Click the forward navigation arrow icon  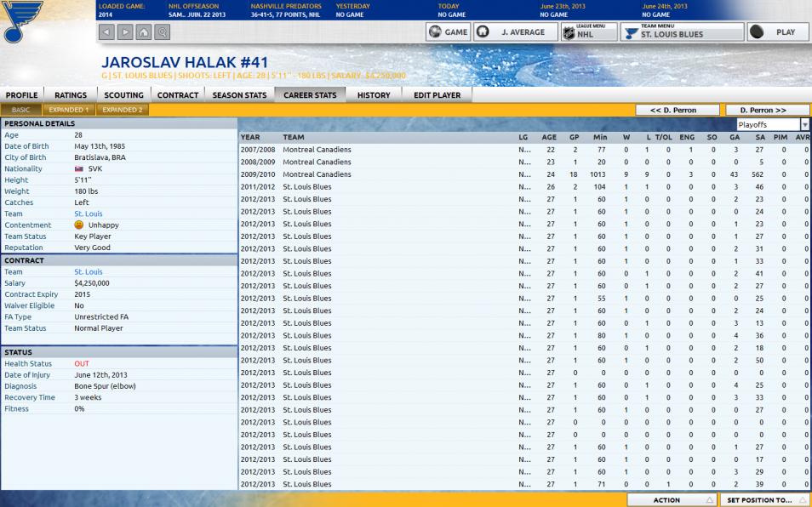tap(126, 33)
